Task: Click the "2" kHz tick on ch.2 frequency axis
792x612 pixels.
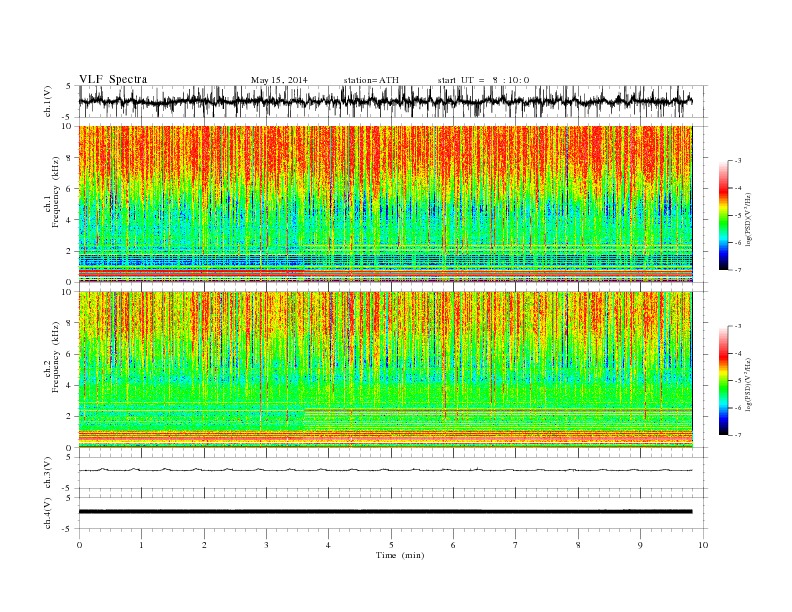Action: pyautogui.click(x=69, y=417)
